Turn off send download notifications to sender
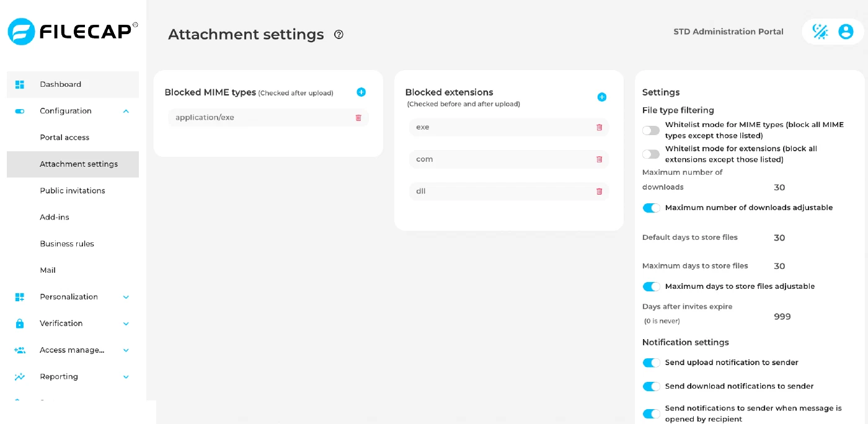Viewport: 868px width, 424px height. (651, 386)
